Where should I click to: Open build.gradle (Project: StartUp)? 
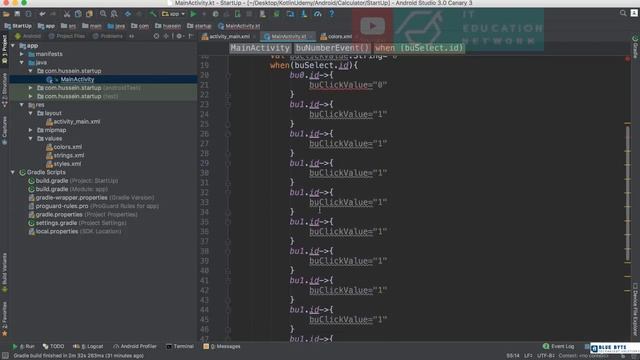(73, 181)
